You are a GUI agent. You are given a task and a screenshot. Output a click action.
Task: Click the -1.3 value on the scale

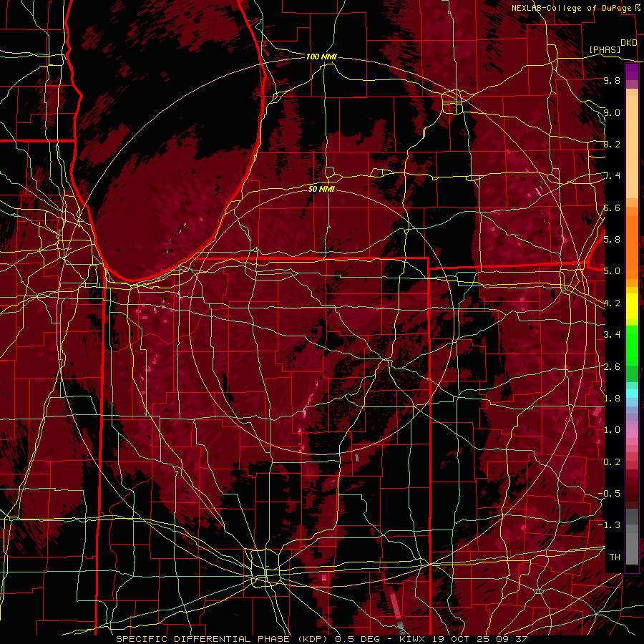[x=610, y=525]
